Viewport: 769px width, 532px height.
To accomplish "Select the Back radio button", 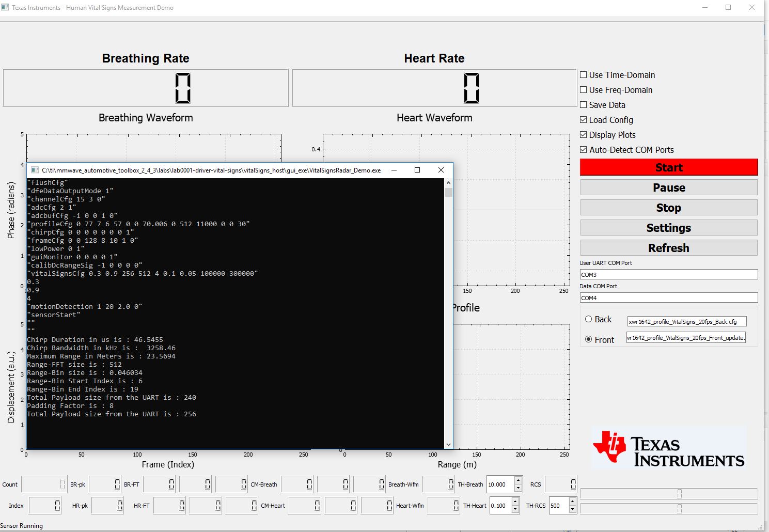I will pyautogui.click(x=588, y=319).
